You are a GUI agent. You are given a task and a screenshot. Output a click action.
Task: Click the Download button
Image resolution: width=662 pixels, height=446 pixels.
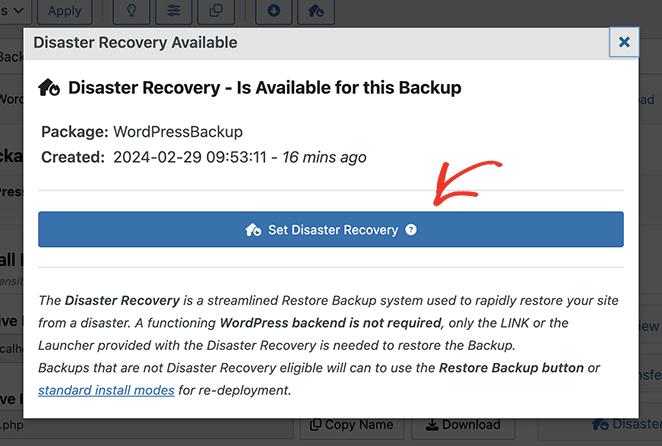pyautogui.click(x=456, y=425)
